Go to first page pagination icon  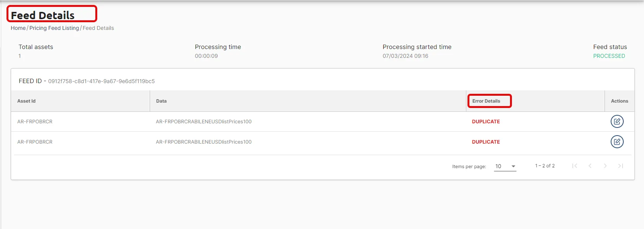coord(575,166)
